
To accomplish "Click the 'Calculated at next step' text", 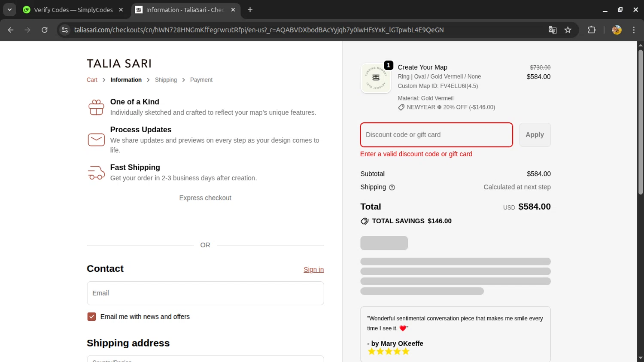I will click(x=517, y=187).
